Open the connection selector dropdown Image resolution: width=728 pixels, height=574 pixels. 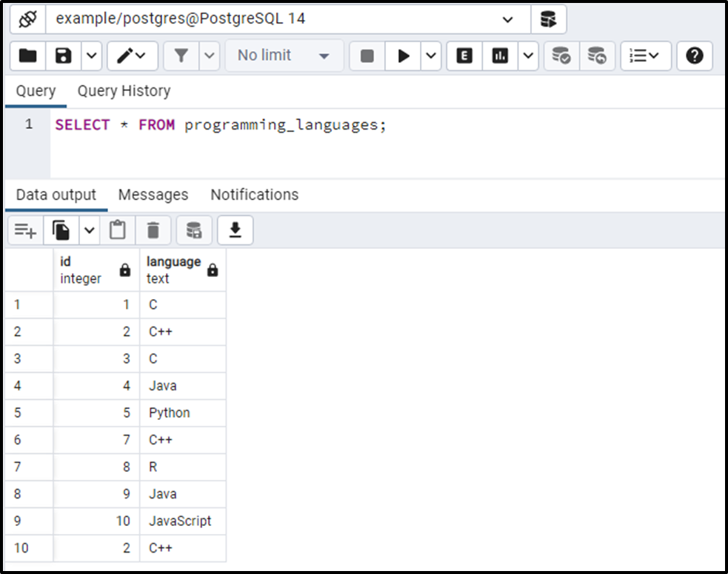(x=506, y=19)
